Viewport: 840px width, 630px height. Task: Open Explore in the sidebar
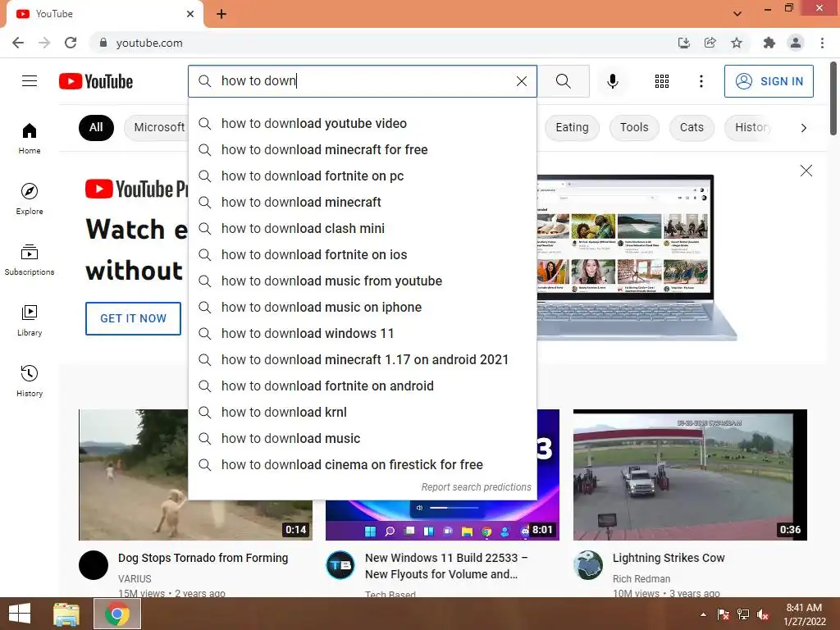point(30,199)
